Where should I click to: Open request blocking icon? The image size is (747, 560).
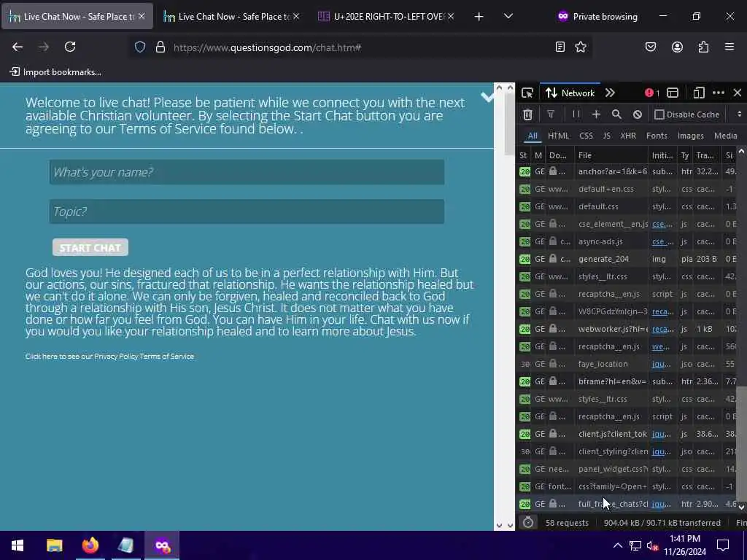tap(638, 114)
